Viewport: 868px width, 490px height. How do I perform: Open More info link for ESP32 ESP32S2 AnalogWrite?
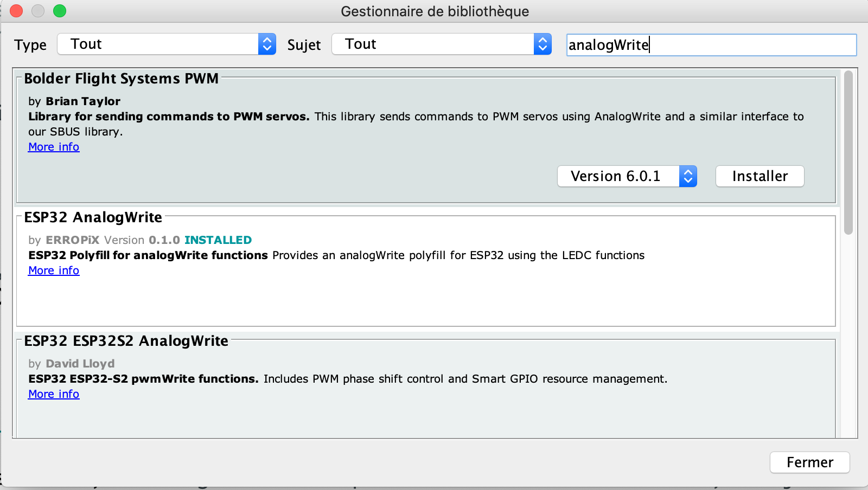click(54, 394)
